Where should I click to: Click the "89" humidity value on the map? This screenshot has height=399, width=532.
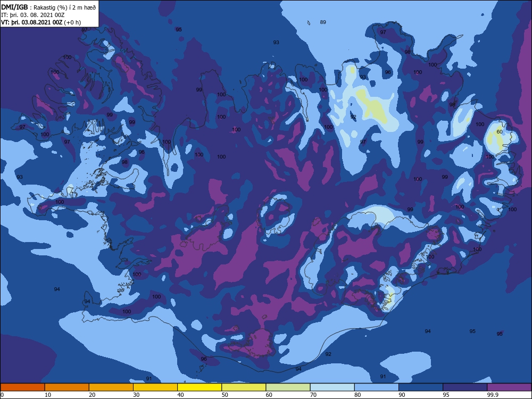323,22
